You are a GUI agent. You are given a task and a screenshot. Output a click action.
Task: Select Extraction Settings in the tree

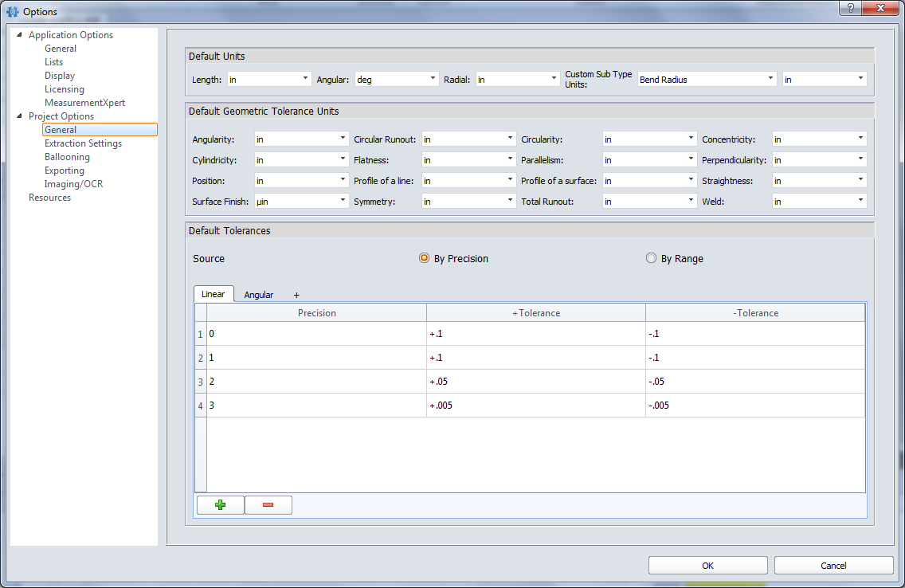(x=83, y=143)
